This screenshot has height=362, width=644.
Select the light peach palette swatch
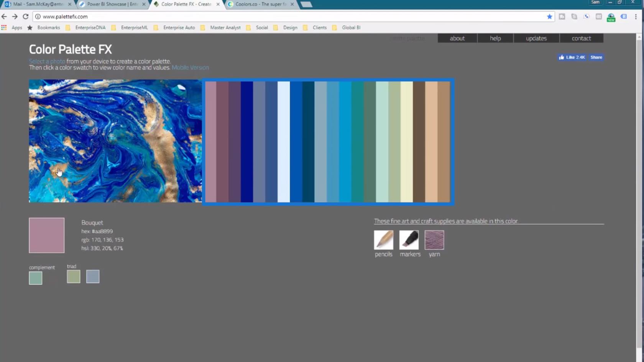pyautogui.click(x=431, y=142)
